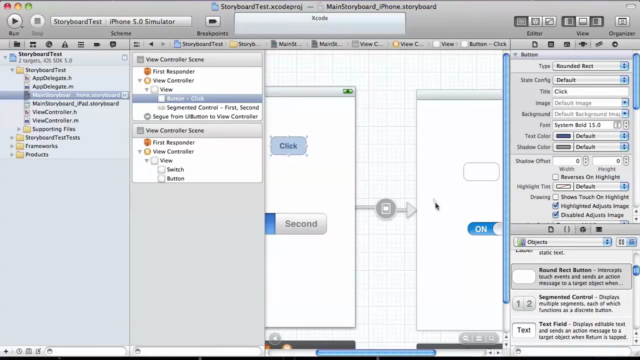The image size is (640, 360).
Task: Expand the Frameworks folder
Action: coord(12,146)
